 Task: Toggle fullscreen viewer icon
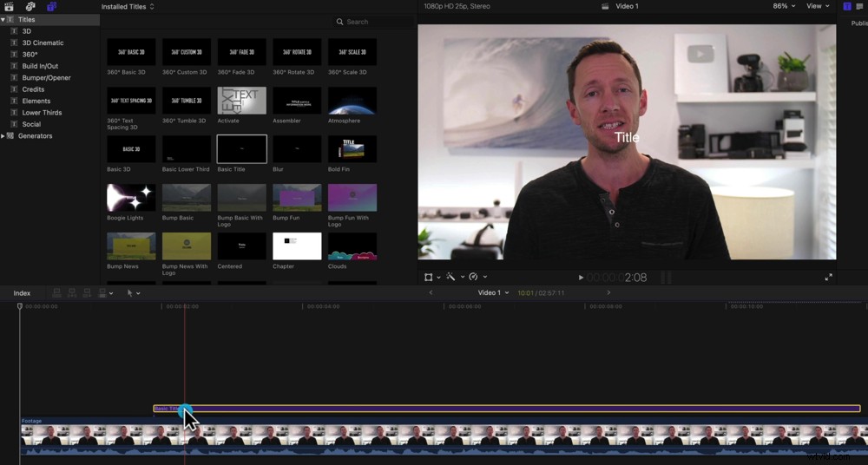(829, 278)
